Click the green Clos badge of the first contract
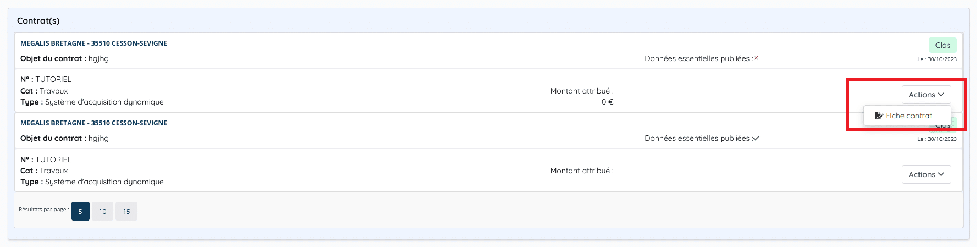Screen dimensions: 980x247 [x=943, y=45]
